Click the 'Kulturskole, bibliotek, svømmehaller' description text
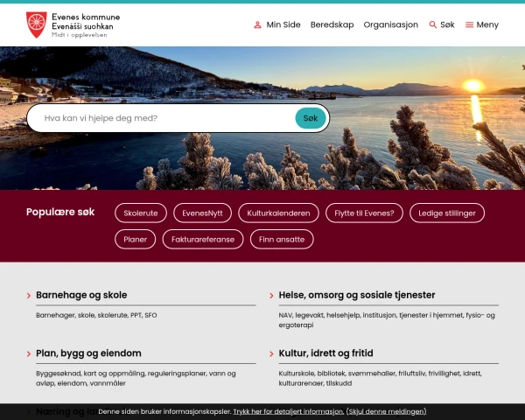The image size is (525, 420). click(380, 379)
